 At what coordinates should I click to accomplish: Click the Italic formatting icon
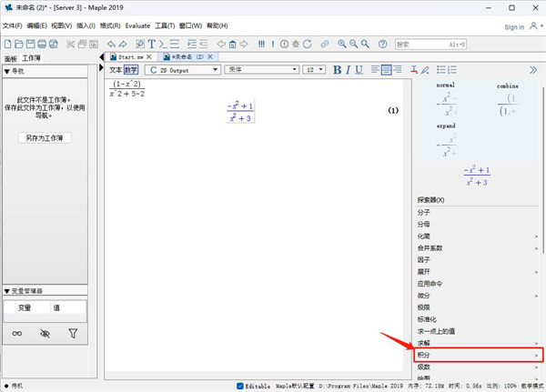(x=349, y=69)
